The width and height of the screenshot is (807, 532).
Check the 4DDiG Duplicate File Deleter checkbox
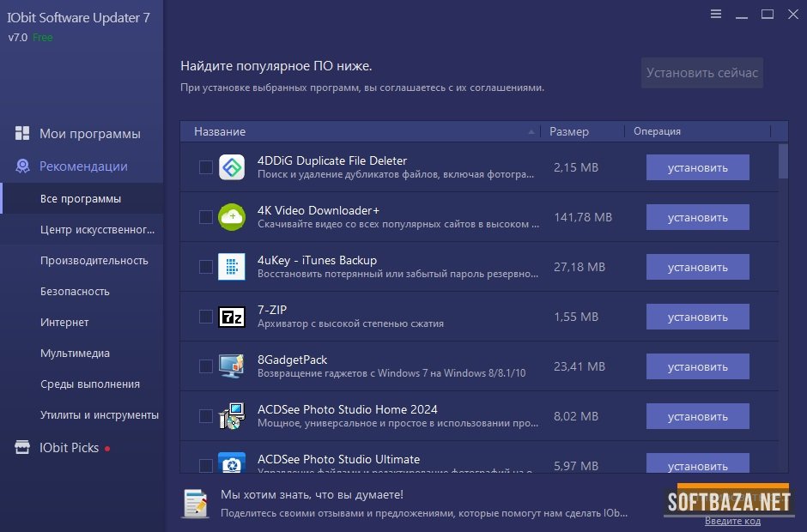click(206, 167)
